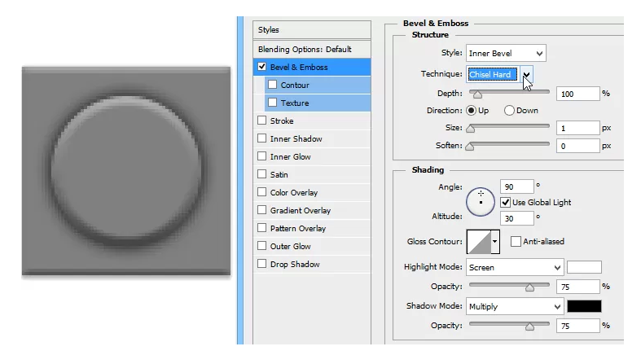The width and height of the screenshot is (641, 364).
Task: Open the Shadow Mode Multiply dropdown
Action: (x=515, y=307)
